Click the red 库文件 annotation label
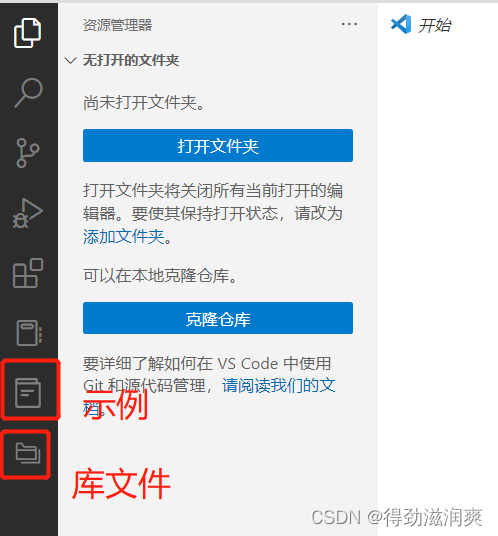This screenshot has height=536, width=498. tap(121, 484)
